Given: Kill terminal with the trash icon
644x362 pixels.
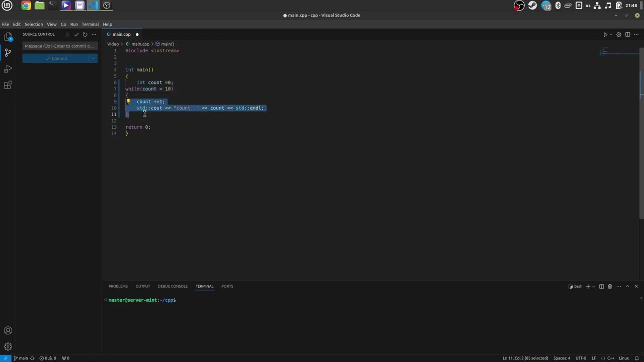Looking at the screenshot, I should (610, 287).
